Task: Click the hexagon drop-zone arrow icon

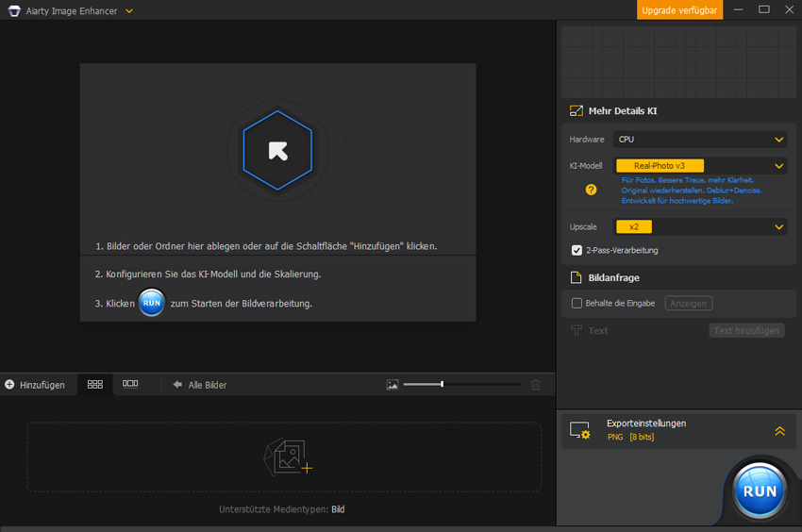Action: pyautogui.click(x=278, y=151)
